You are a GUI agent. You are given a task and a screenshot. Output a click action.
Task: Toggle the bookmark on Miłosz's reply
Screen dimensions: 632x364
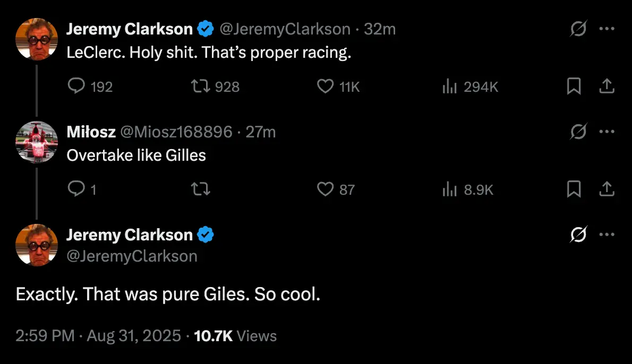tap(574, 189)
